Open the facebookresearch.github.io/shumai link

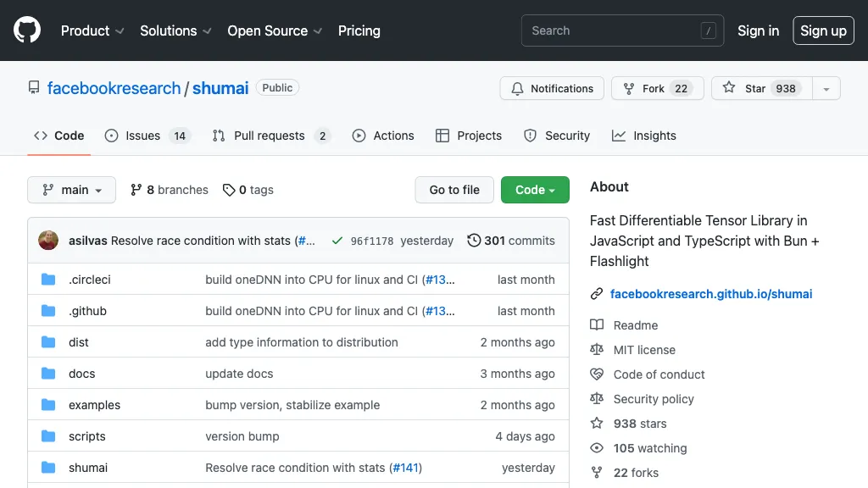[x=710, y=294]
